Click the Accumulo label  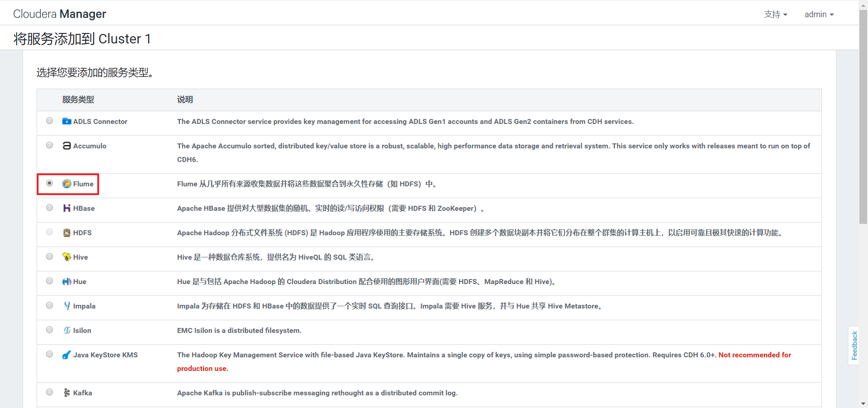point(90,146)
